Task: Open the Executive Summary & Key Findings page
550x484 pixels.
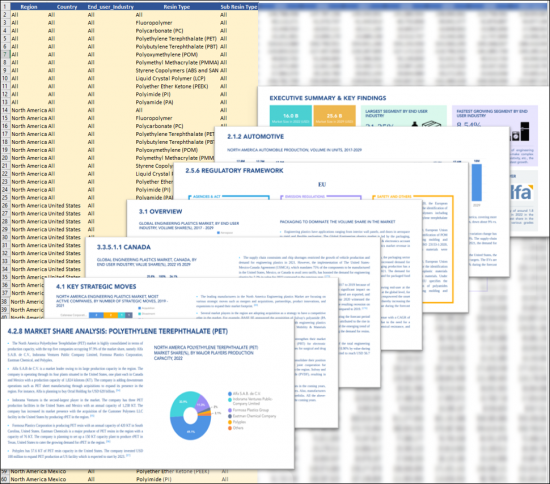Action: pyautogui.click(x=328, y=98)
